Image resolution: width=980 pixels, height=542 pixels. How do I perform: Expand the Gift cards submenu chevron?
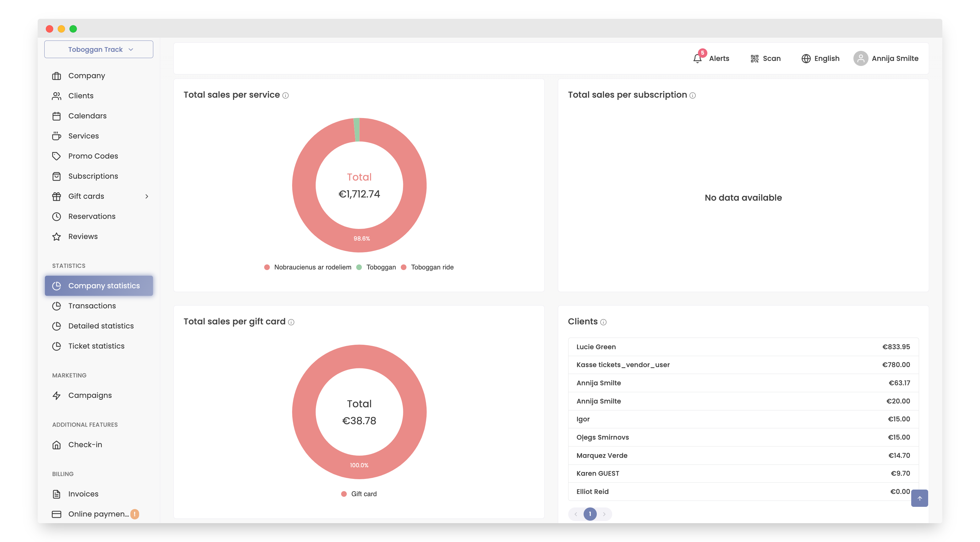(146, 196)
